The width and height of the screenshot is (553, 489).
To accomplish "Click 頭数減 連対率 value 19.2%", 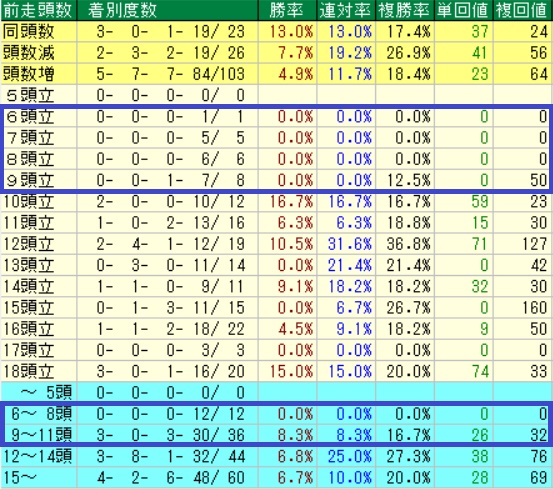I will point(350,53).
